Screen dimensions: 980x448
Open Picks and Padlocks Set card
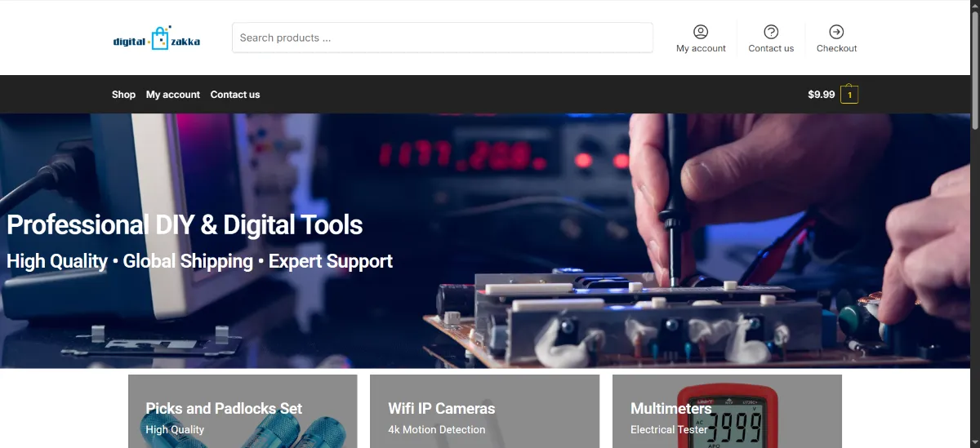(x=243, y=411)
